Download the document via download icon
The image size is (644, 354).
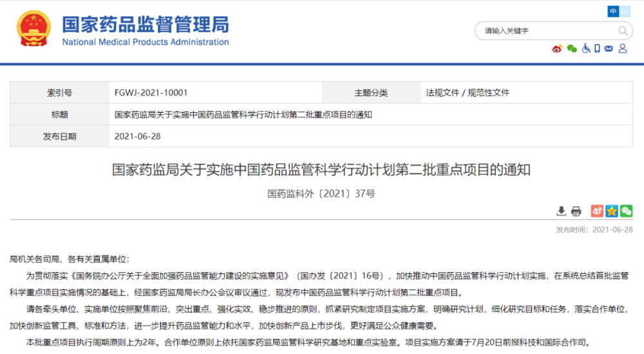[x=561, y=211]
